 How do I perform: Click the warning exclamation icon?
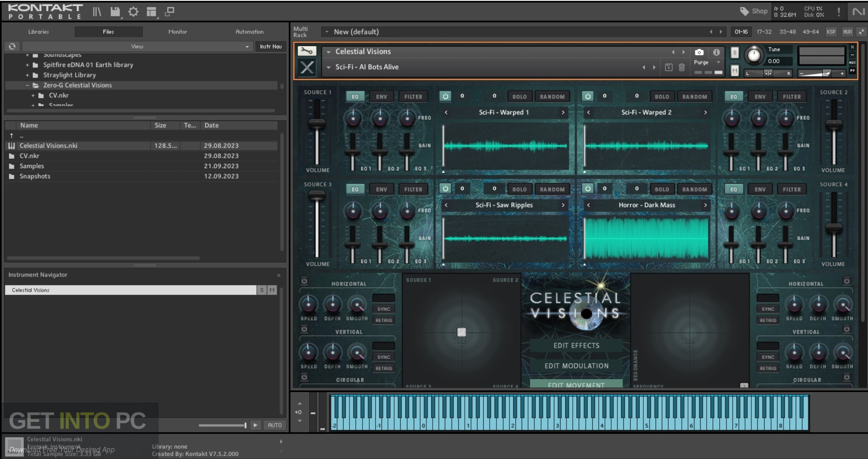point(839,11)
